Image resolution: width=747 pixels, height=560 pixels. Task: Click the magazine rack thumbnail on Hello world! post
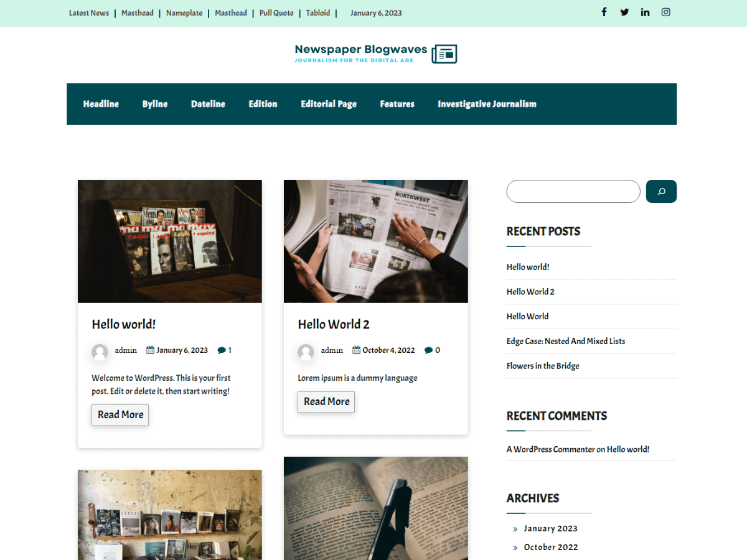click(169, 241)
